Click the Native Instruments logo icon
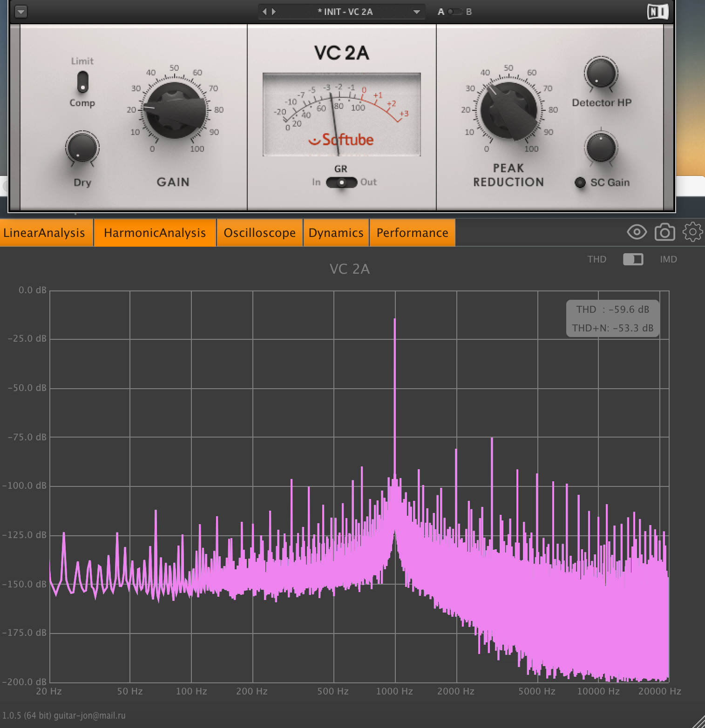The width and height of the screenshot is (705, 728). pyautogui.click(x=658, y=12)
